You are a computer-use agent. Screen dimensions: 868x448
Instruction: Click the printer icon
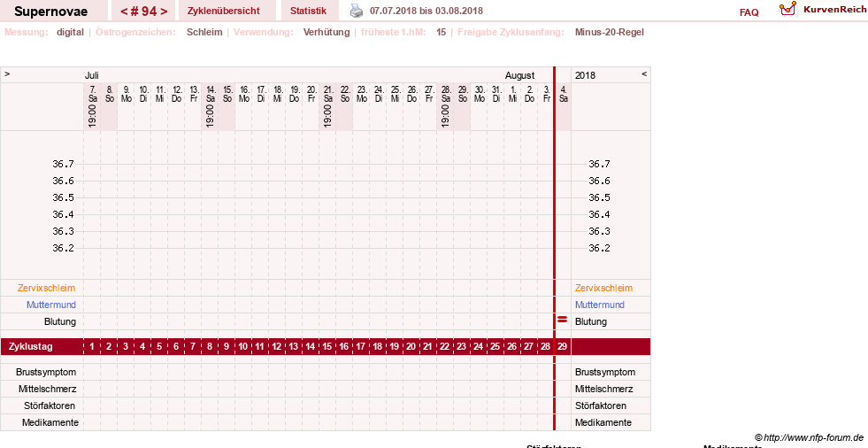(x=357, y=11)
